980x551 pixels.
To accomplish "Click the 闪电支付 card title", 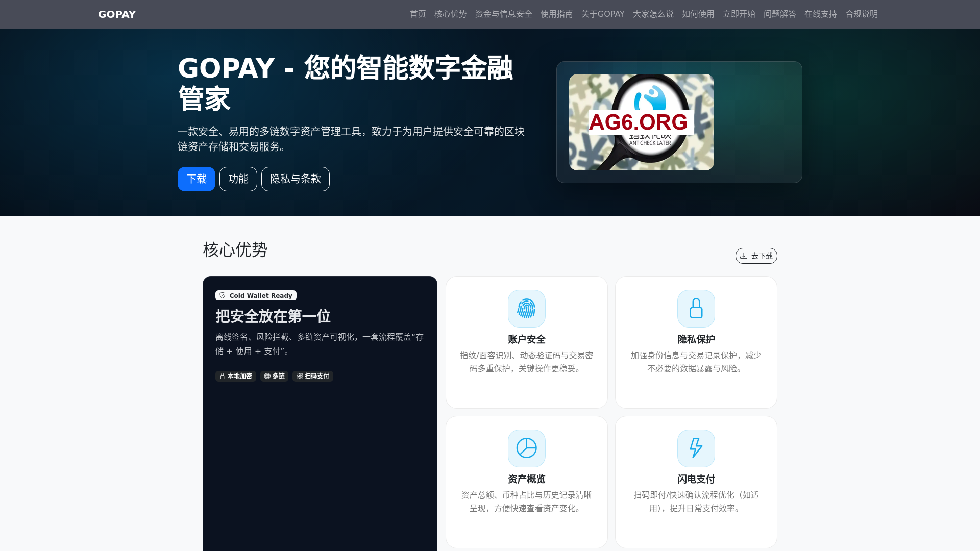I will 696,479.
